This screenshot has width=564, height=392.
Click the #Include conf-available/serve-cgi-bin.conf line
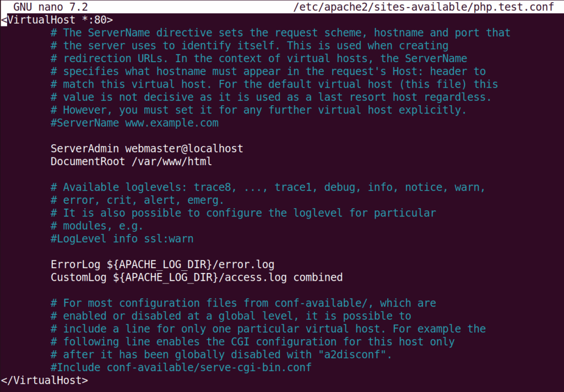(x=181, y=367)
